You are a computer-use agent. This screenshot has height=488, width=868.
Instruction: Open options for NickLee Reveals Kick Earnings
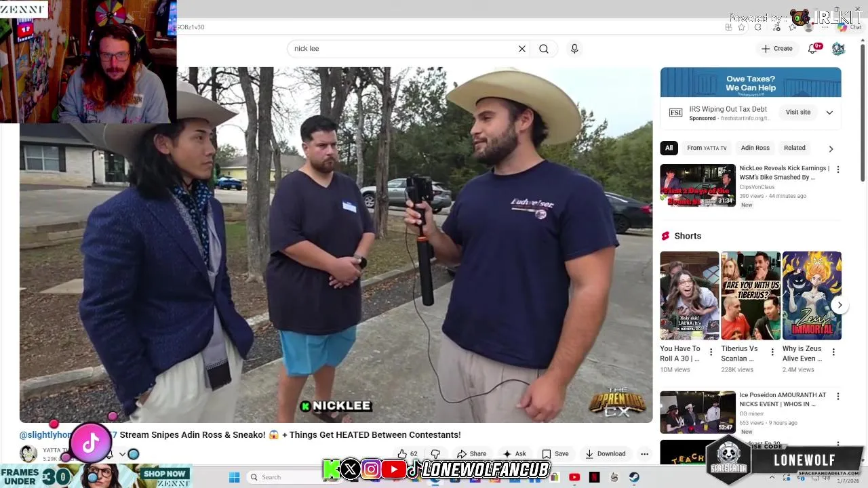click(x=837, y=169)
